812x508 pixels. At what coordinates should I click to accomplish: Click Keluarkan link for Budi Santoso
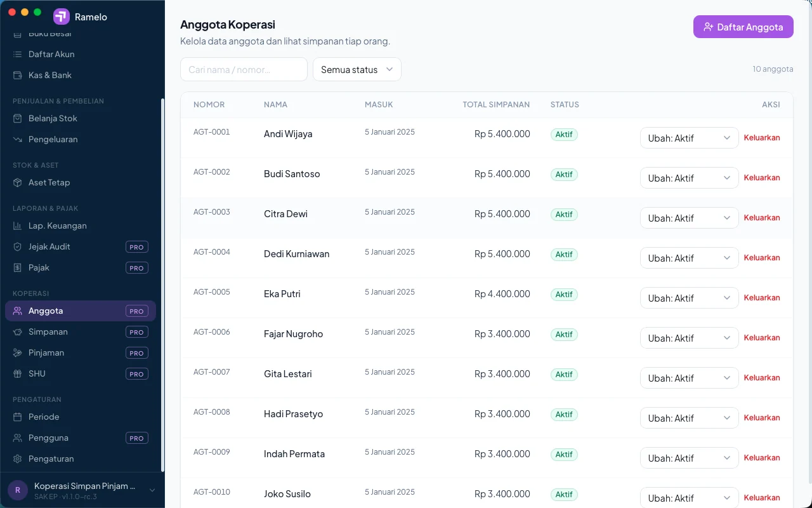[x=762, y=178]
